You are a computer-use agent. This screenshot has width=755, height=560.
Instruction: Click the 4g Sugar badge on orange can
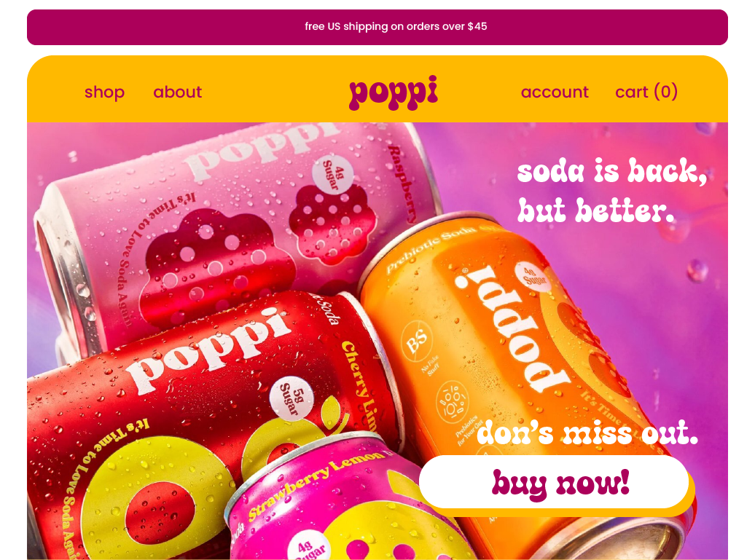point(533,277)
